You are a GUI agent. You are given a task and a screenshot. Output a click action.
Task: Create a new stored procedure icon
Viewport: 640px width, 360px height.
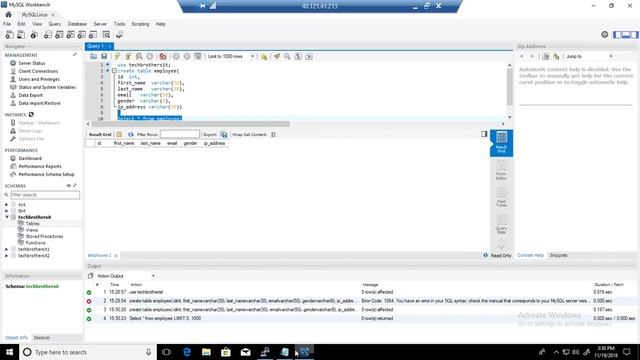pos(82,35)
